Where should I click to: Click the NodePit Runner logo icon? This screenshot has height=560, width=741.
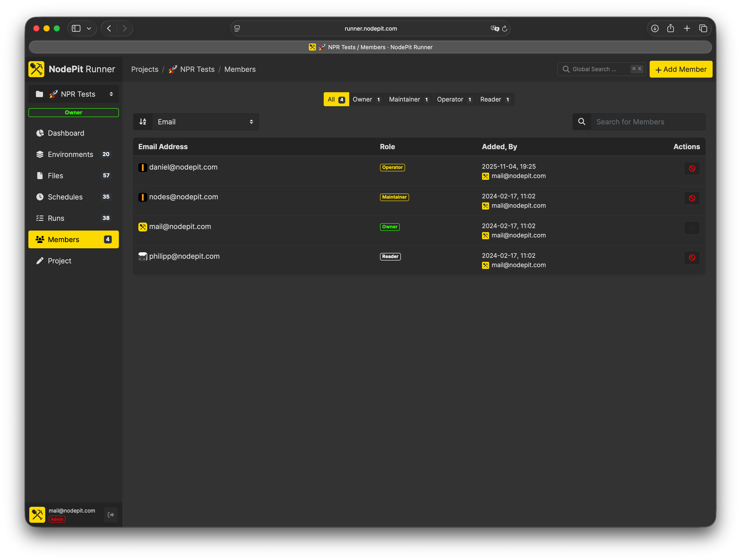[36, 69]
